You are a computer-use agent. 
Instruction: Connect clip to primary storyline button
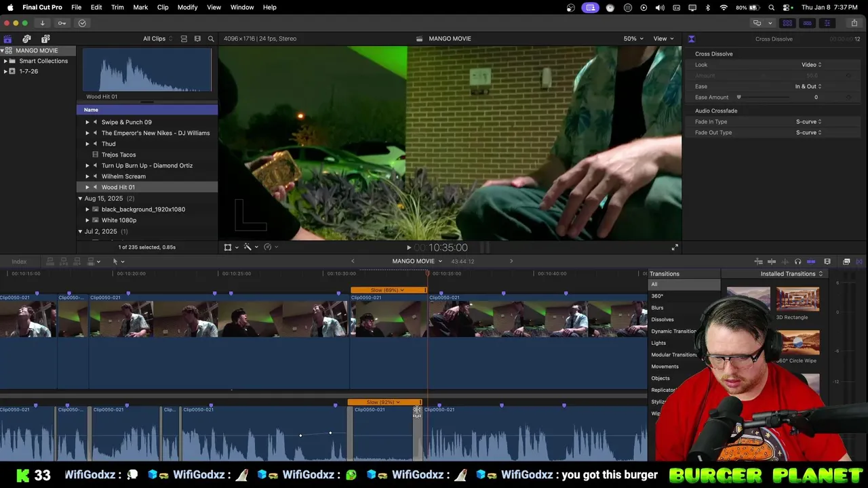point(50,262)
